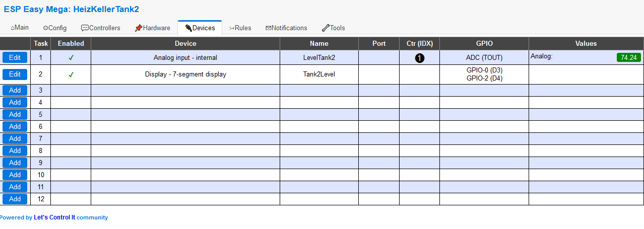The height and width of the screenshot is (229, 644).
Task: Click the Port column header
Action: 379,44
